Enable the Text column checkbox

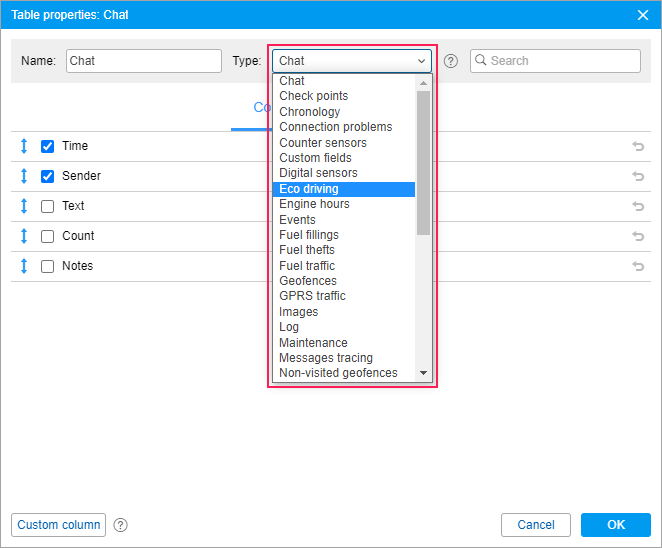pyautogui.click(x=47, y=206)
